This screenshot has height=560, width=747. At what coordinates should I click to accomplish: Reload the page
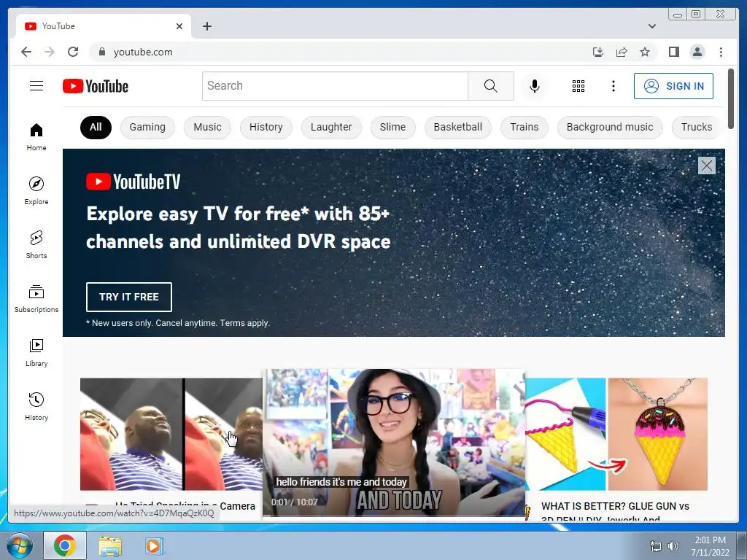pos(73,52)
